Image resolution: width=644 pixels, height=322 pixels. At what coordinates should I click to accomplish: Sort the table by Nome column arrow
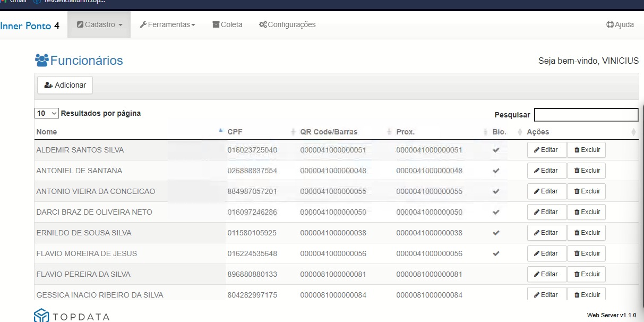tap(221, 131)
